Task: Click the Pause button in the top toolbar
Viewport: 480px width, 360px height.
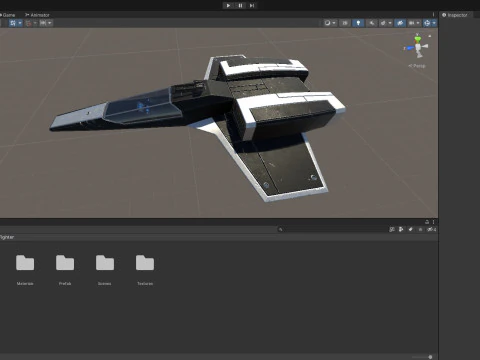Action: click(x=240, y=5)
